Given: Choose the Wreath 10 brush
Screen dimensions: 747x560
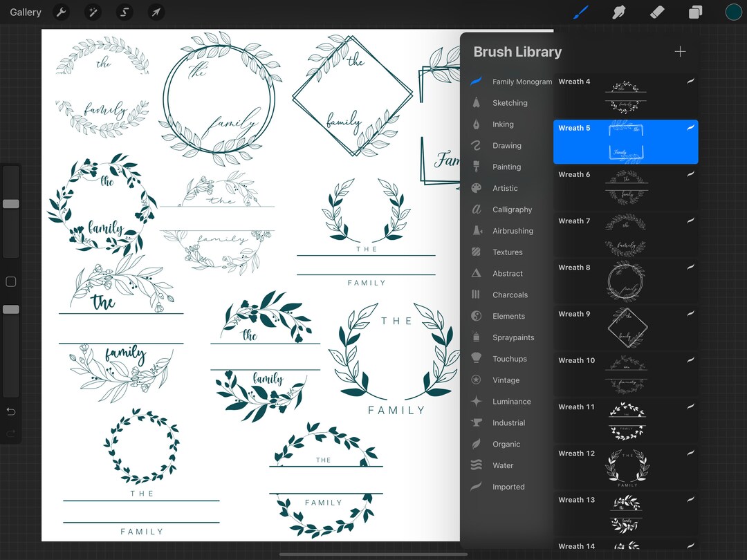Looking at the screenshot, I should click(625, 374).
